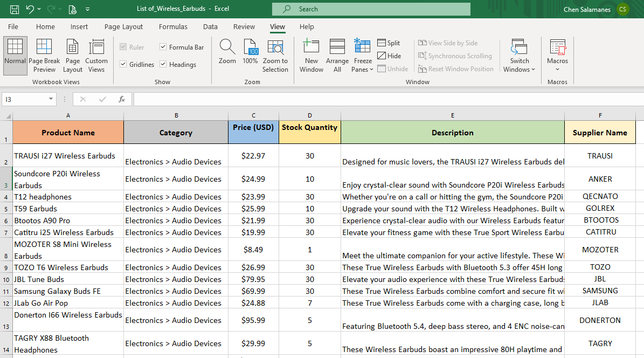The height and width of the screenshot is (358, 644).
Task: Go to the Formulas tab
Action: click(x=173, y=27)
